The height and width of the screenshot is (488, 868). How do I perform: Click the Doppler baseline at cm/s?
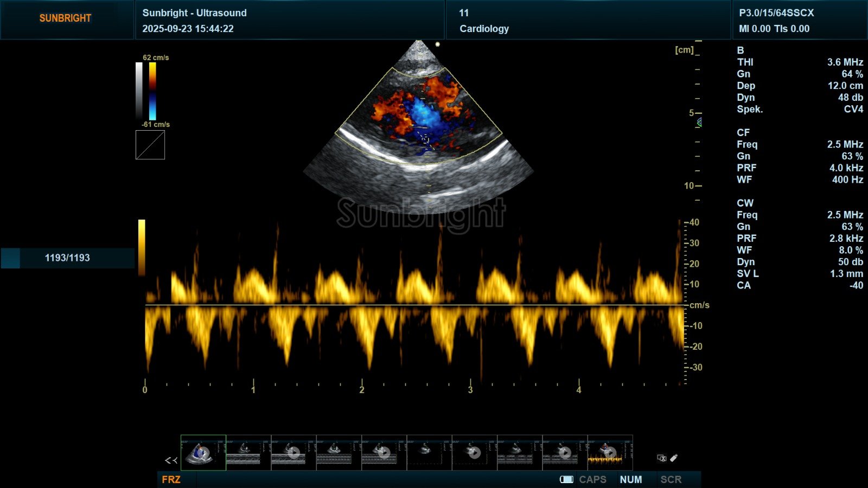[x=416, y=305]
